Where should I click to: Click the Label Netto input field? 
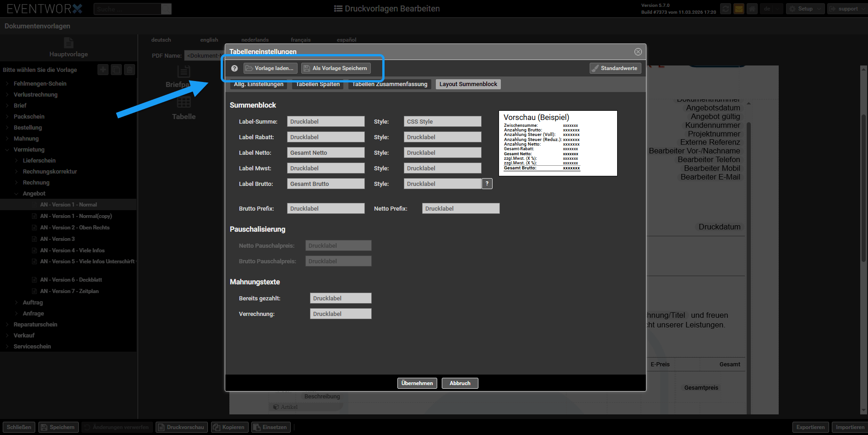325,153
